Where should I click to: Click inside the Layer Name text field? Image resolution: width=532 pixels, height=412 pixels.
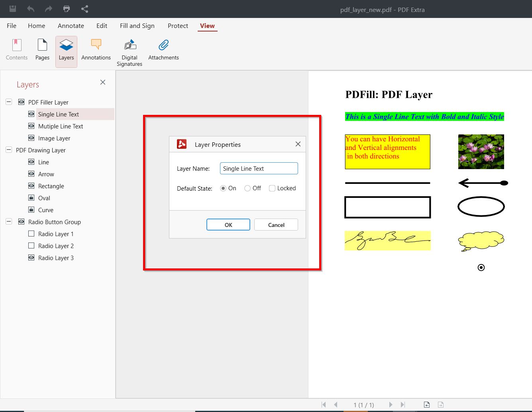click(x=258, y=168)
